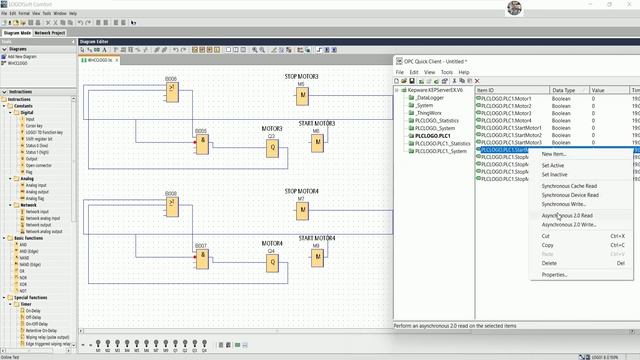Image resolution: width=640 pixels, height=360 pixels.
Task: Choose Properties... from context menu
Action: 554,275
